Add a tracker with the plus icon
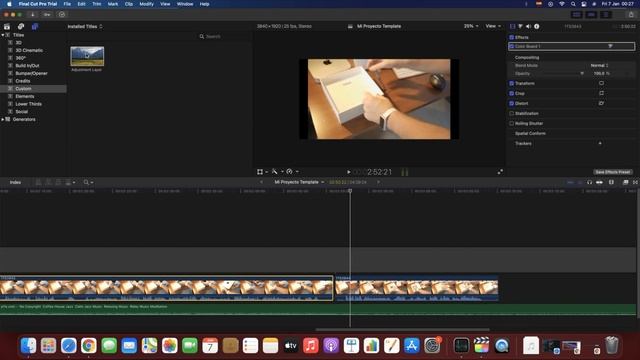 (600, 143)
